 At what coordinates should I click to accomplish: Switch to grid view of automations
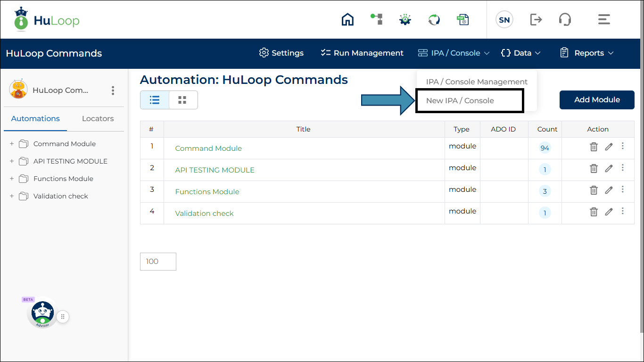183,99
